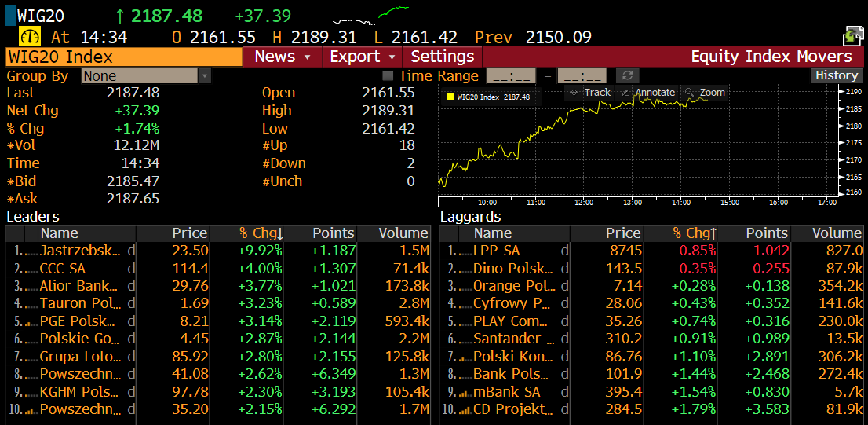Enable the Time Range checkbox
Image resolution: width=868 pixels, height=425 pixels.
[388, 76]
